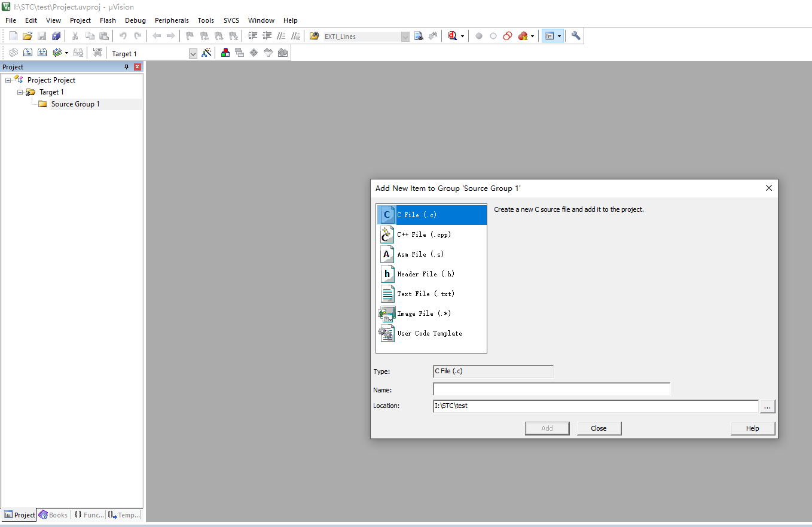This screenshot has width=812, height=527.
Task: Build the target with the Build icon
Action: pos(28,53)
